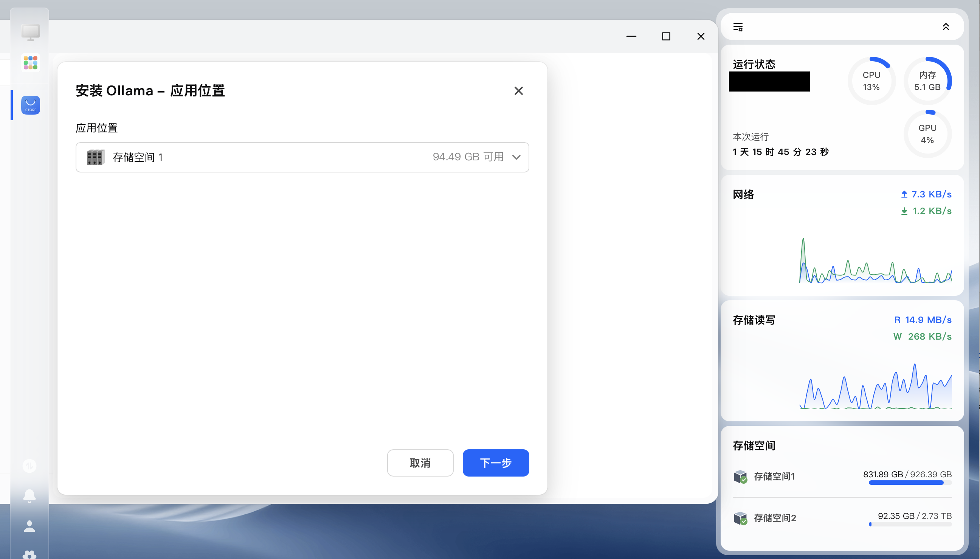This screenshot has height=559, width=980.
Task: Expand the 存储空间 1 location dropdown
Action: (516, 157)
